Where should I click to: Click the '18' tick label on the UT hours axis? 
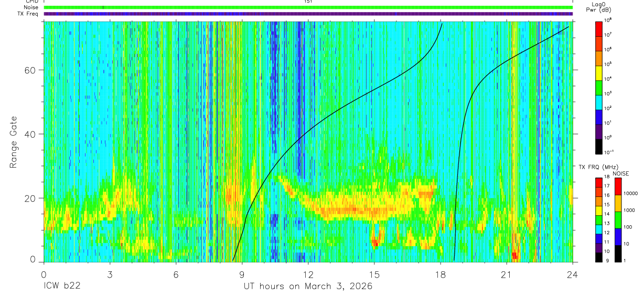441,274
